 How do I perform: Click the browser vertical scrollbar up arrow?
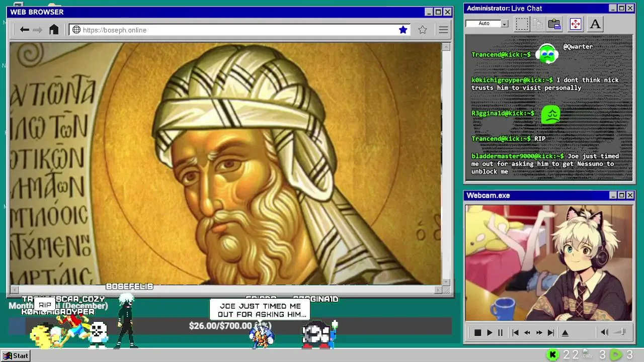(446, 47)
